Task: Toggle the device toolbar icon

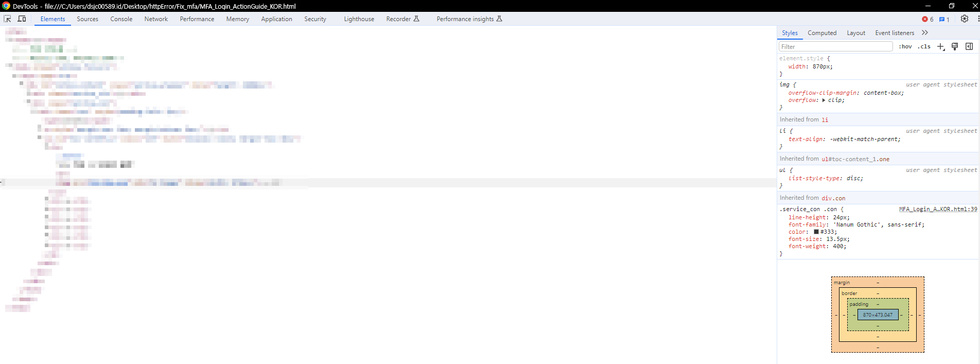Action: [22, 19]
